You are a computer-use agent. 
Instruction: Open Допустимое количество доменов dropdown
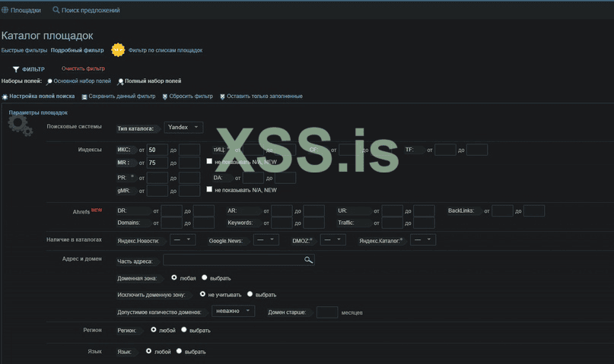(x=233, y=312)
